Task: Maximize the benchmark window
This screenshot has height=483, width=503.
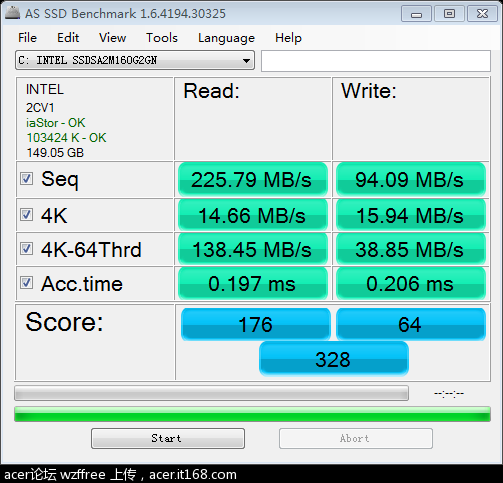Action: (x=449, y=14)
